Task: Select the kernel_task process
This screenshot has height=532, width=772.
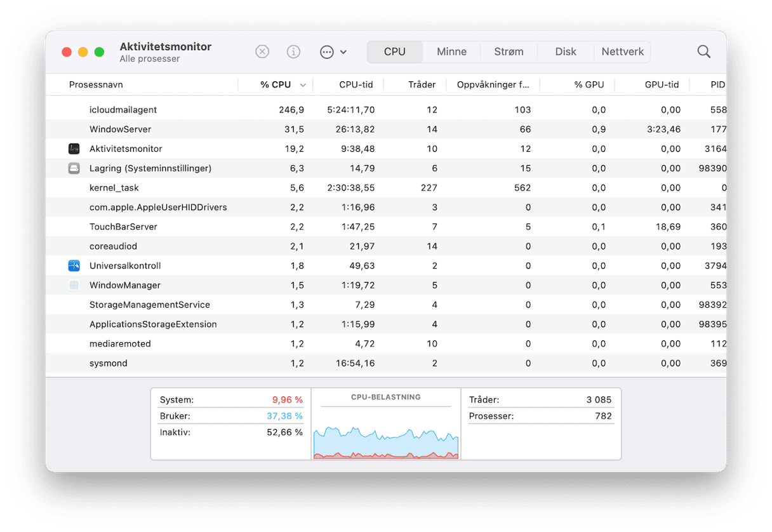Action: 386,188
